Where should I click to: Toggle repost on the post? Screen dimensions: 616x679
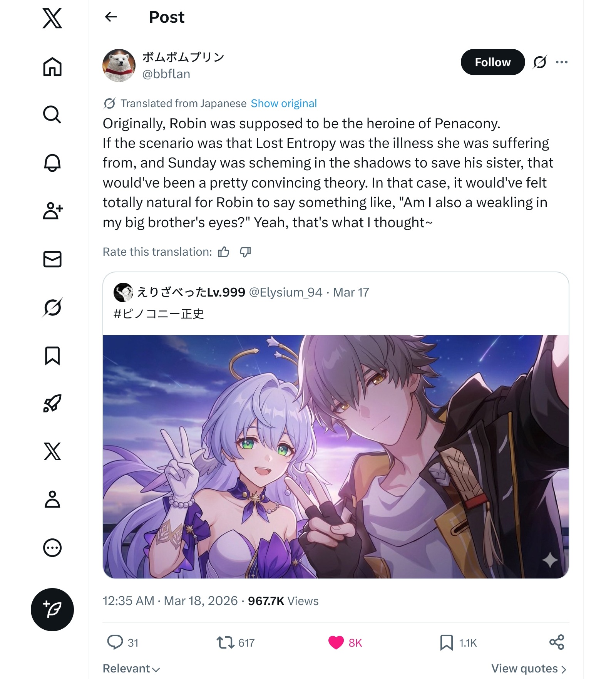pyautogui.click(x=225, y=642)
